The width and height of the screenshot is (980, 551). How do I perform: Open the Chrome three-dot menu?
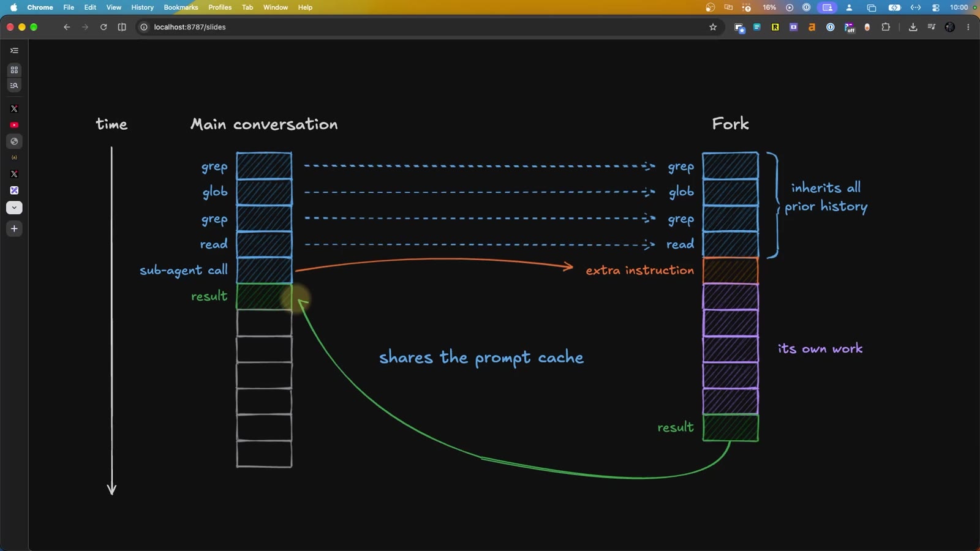point(968,27)
